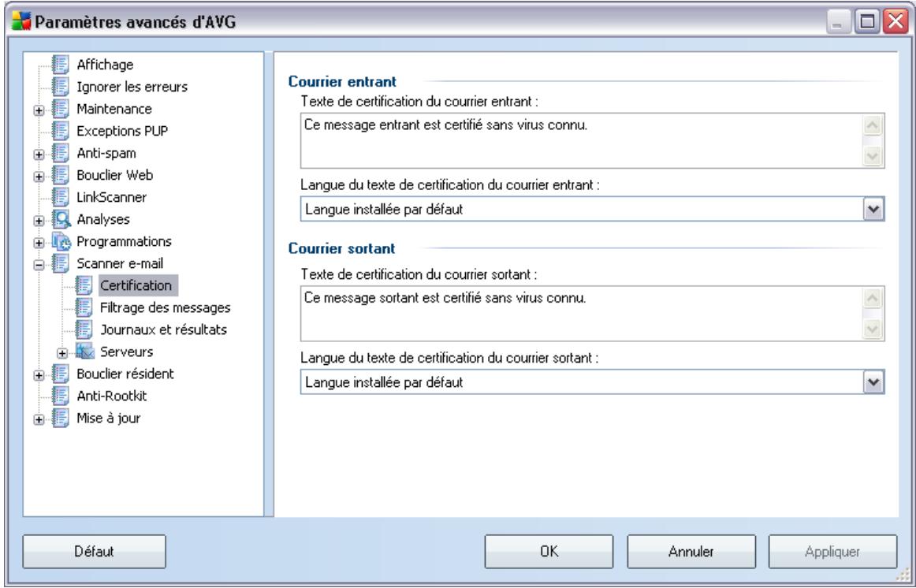Click the Bouclier Web icon
This screenshot has height=588, width=916.
coord(61,175)
